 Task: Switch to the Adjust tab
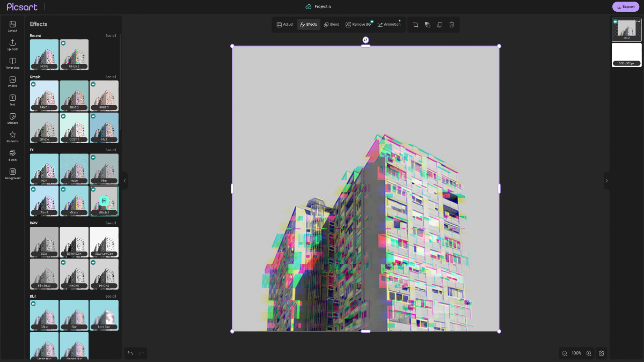pyautogui.click(x=285, y=24)
